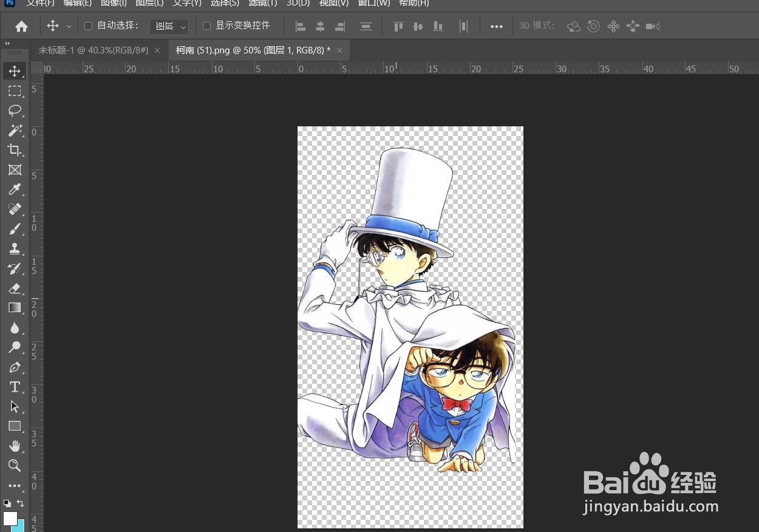Enable the 自动选择 checkbox
This screenshot has width=759, height=532.
[x=88, y=26]
